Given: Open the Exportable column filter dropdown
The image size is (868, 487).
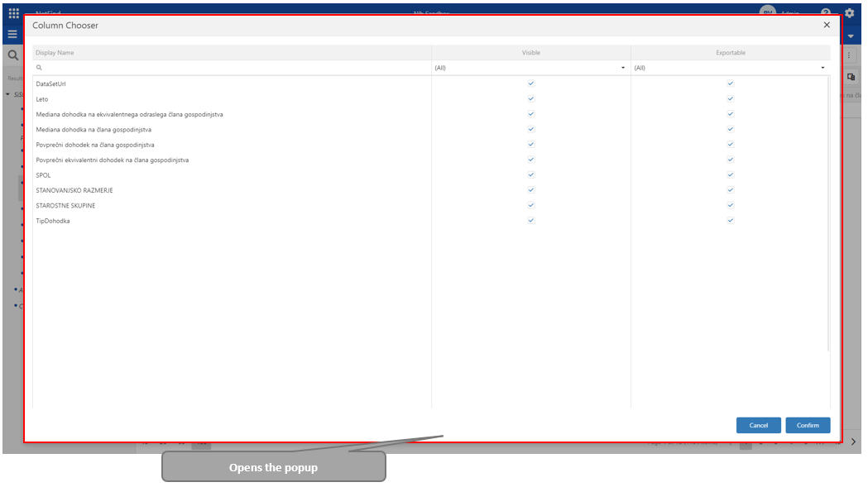Looking at the screenshot, I should point(822,68).
